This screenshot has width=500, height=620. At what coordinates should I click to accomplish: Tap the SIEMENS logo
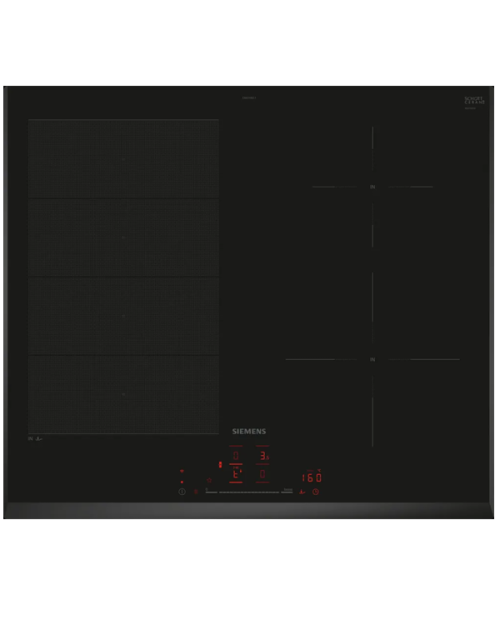click(249, 431)
